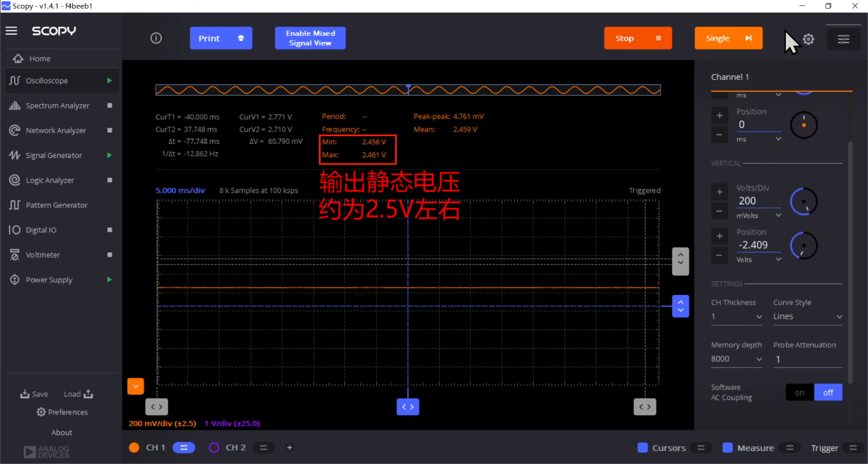Edit the Probe Attenuation field
The height and width of the screenshot is (464, 868).
(808, 359)
